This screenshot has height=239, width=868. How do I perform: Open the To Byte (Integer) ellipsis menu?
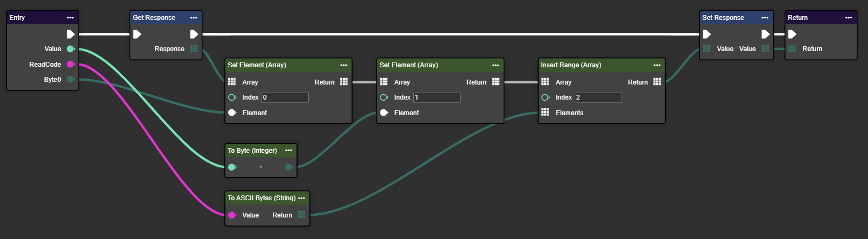(288, 151)
